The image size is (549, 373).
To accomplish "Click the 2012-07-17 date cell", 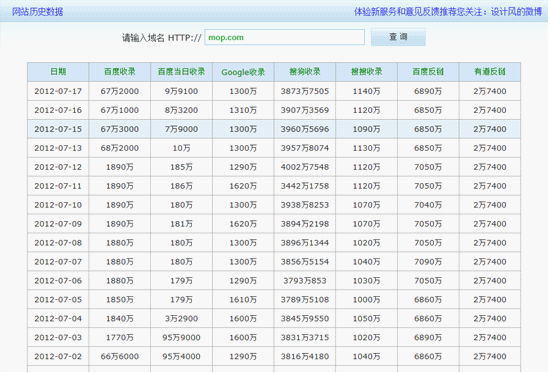I will tap(58, 91).
